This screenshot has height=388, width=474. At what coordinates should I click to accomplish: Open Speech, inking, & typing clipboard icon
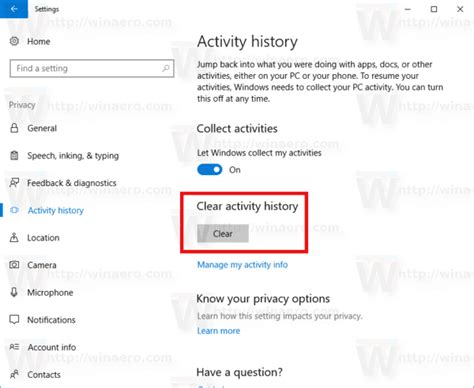click(14, 155)
